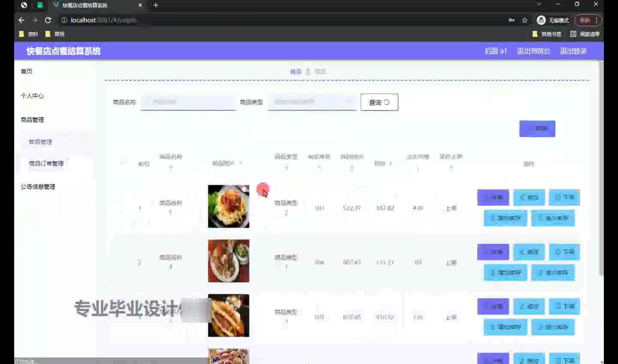Click the incognito 无痕模式 indicator
Viewport: 618px width, 364px height.
click(553, 20)
